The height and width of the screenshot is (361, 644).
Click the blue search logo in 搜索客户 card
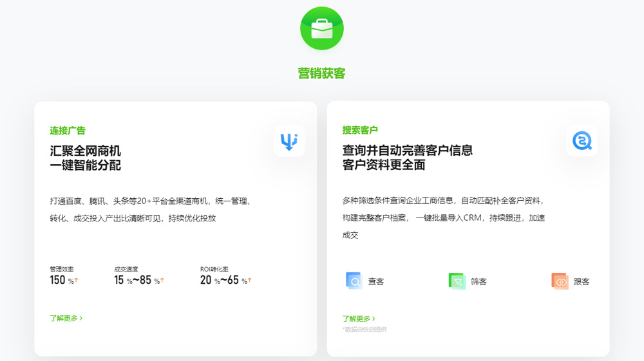click(582, 141)
